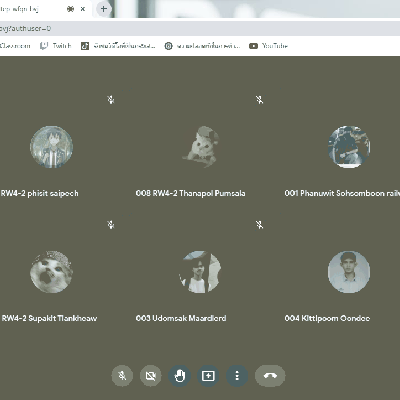Select Supakit Tiankhoaw's avatar
Viewport: 400px width, 400px height.
pos(51,272)
